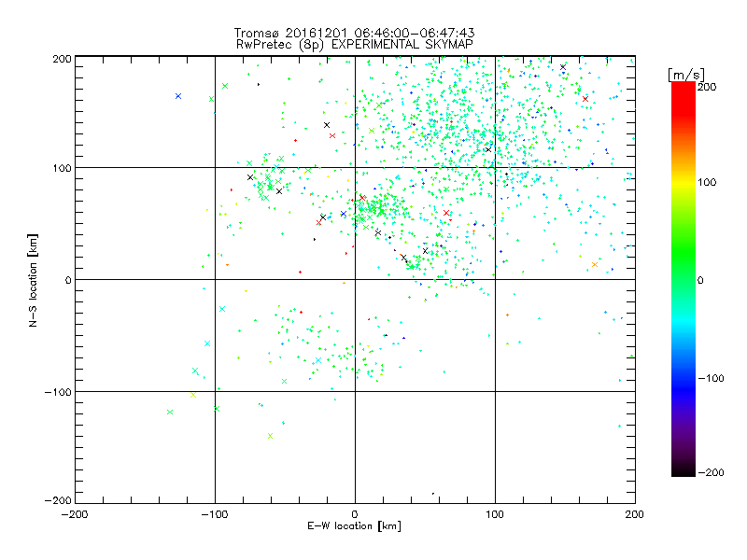Viewport: 747px width, 560px height.
Task: Click the purple X marker near the top-right
Action: pyautogui.click(x=563, y=67)
